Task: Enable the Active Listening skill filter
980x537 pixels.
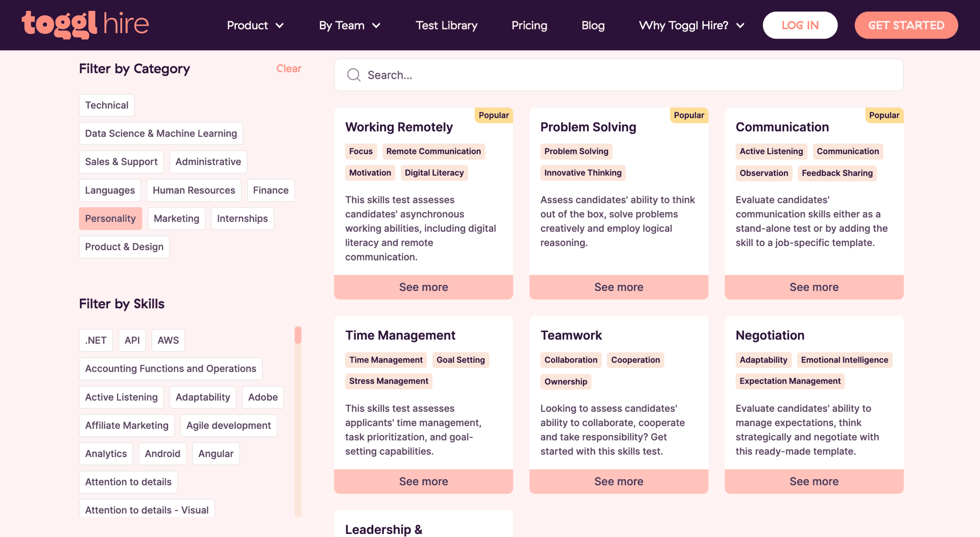Action: click(x=121, y=397)
